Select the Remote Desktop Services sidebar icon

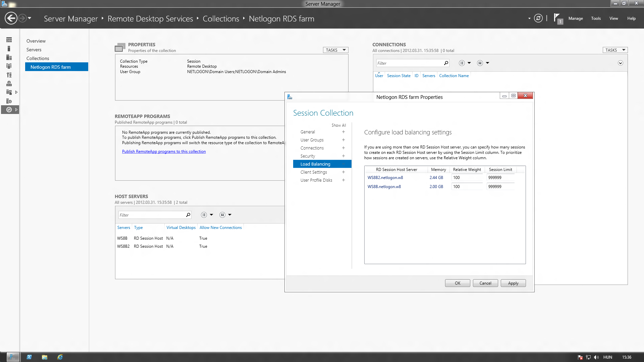pyautogui.click(x=9, y=110)
